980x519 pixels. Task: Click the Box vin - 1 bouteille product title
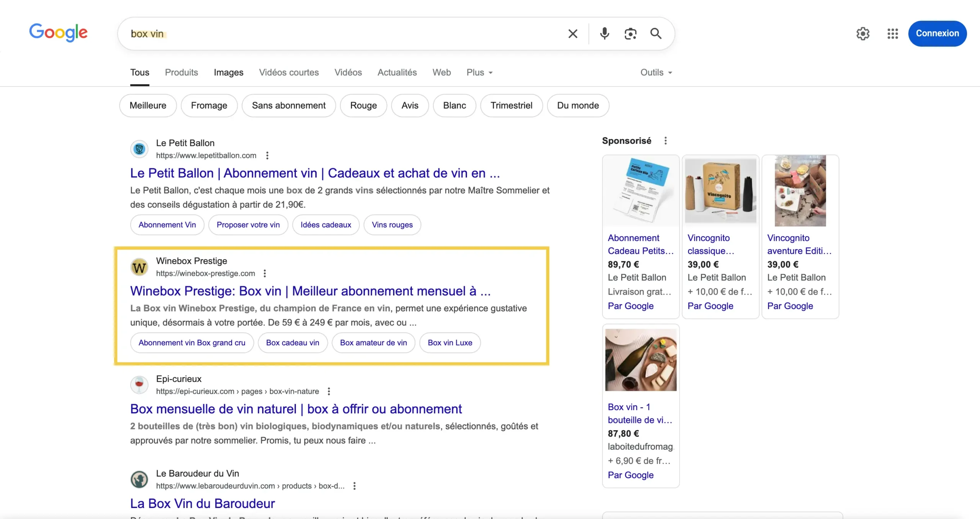pos(640,413)
